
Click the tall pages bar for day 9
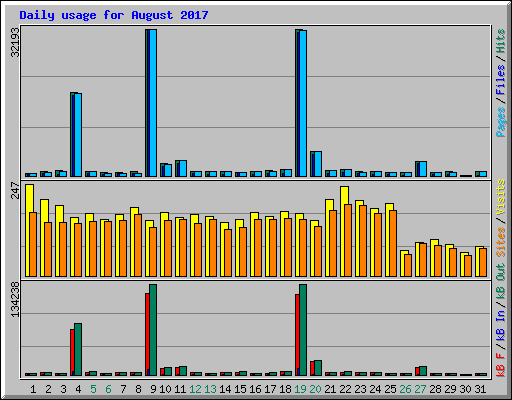pyautogui.click(x=153, y=103)
